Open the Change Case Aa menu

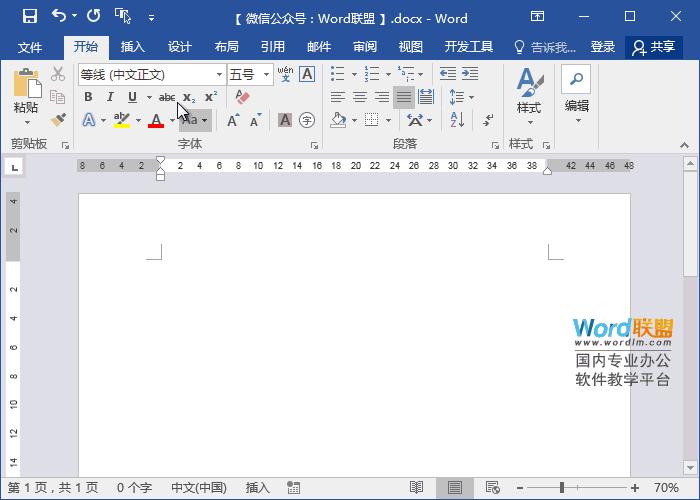196,120
